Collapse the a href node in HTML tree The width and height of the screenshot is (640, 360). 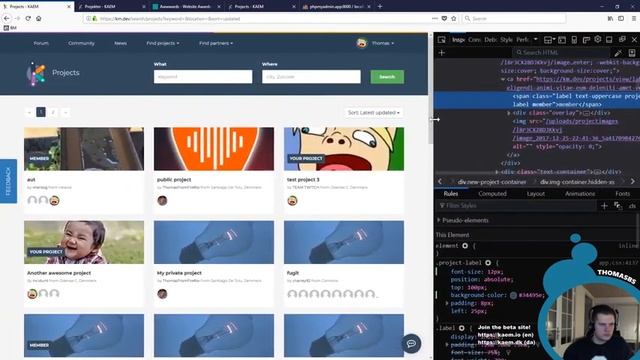[x=503, y=80]
